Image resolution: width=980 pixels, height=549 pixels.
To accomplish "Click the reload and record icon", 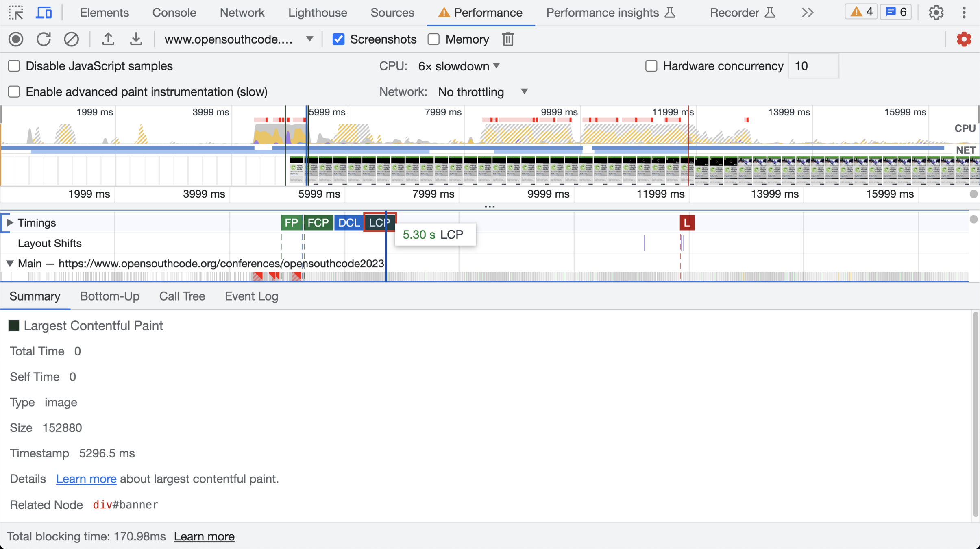I will tap(44, 39).
